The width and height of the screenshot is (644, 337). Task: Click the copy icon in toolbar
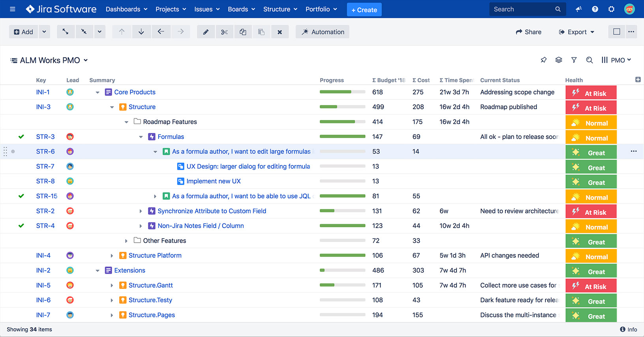243,32
